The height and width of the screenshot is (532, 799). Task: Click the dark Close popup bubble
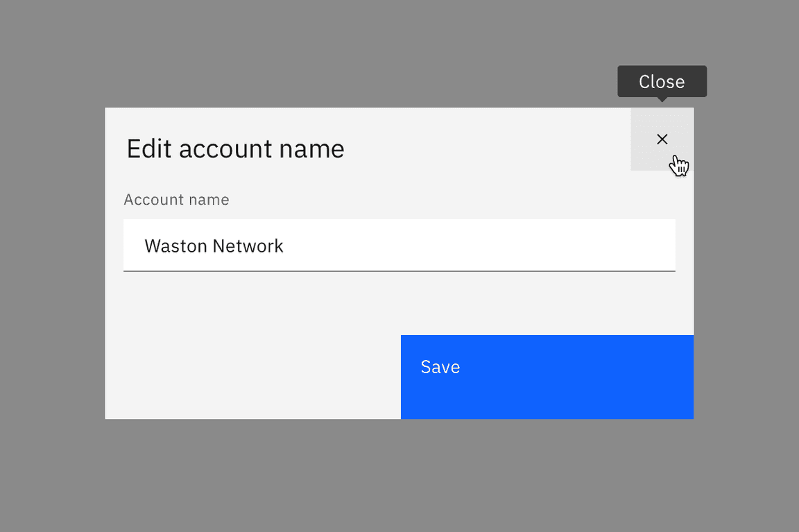coord(662,81)
